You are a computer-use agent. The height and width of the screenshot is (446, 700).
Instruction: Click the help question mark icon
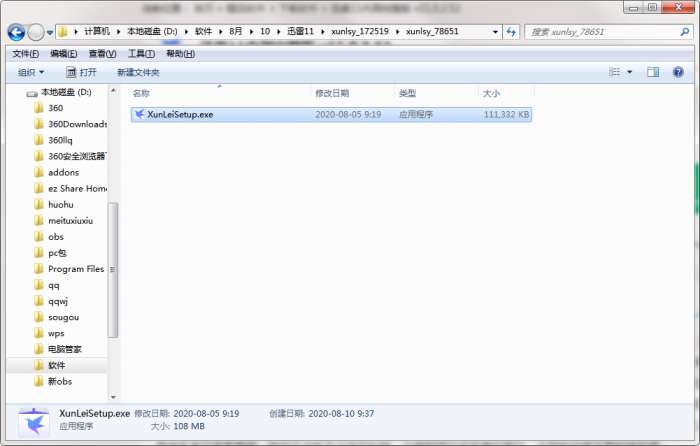pyautogui.click(x=678, y=72)
